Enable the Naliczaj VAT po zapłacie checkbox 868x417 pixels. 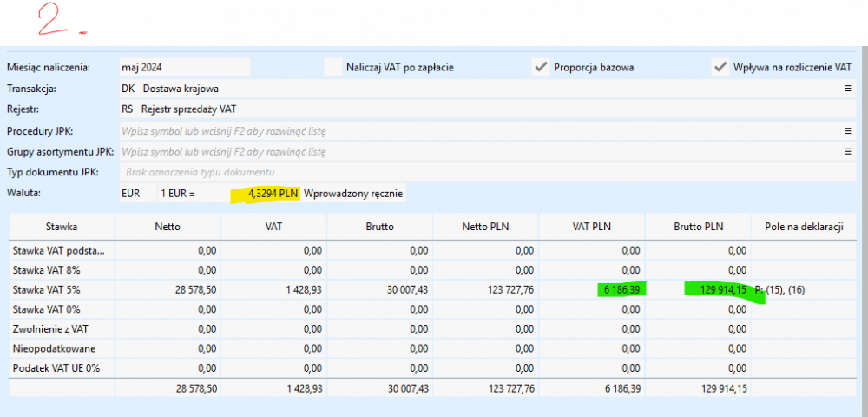(x=333, y=67)
